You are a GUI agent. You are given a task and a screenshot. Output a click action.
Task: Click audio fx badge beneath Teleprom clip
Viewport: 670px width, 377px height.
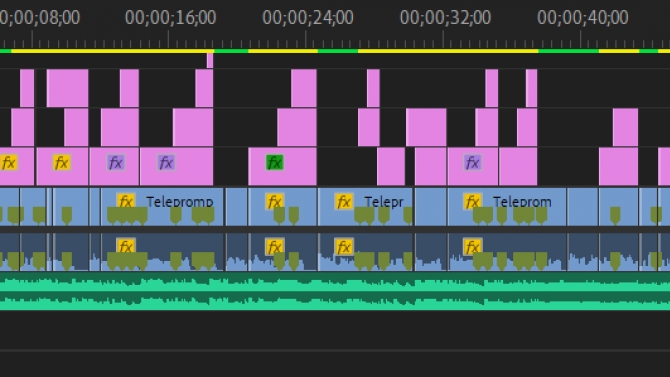click(473, 247)
